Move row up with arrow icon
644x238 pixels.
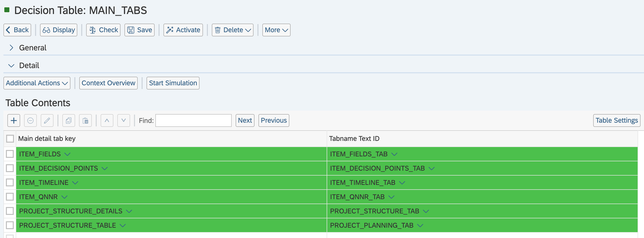[x=107, y=120]
